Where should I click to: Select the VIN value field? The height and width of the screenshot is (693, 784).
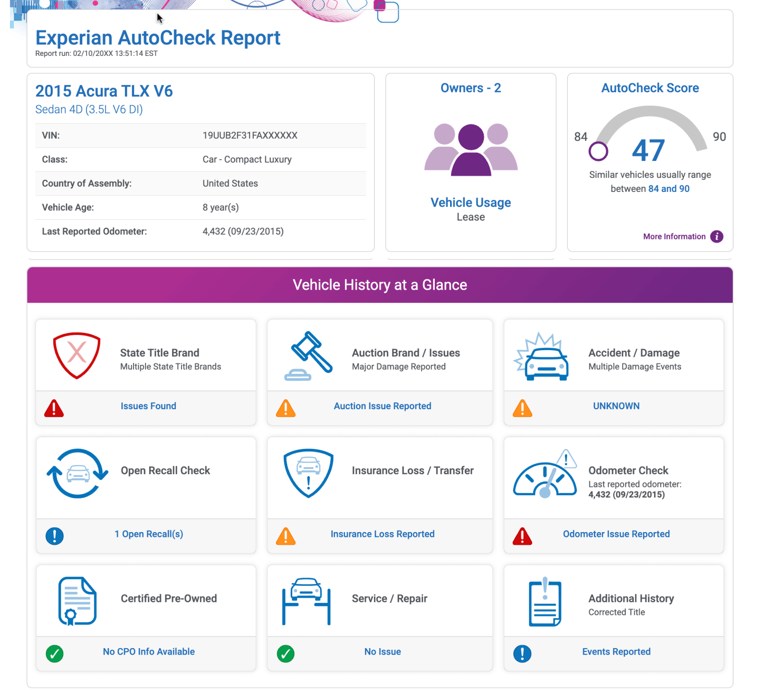(250, 136)
